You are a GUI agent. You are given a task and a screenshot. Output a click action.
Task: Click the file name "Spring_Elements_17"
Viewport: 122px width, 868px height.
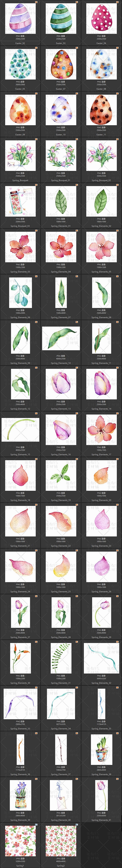[101, 454]
